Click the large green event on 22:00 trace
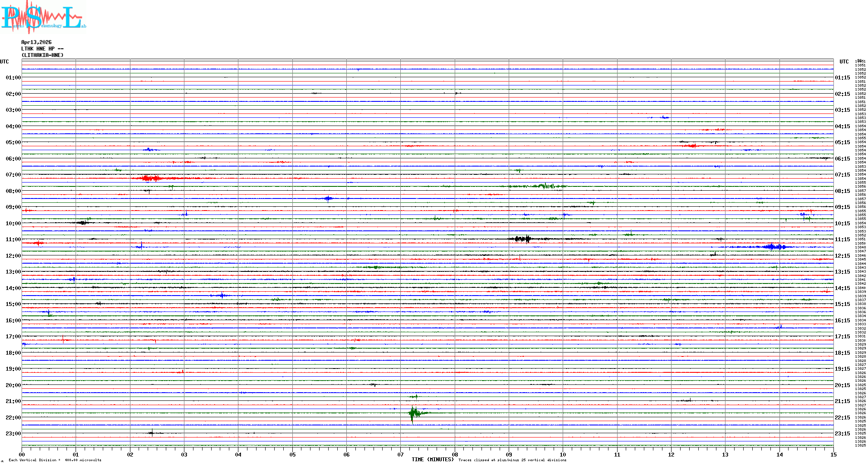 click(x=414, y=414)
